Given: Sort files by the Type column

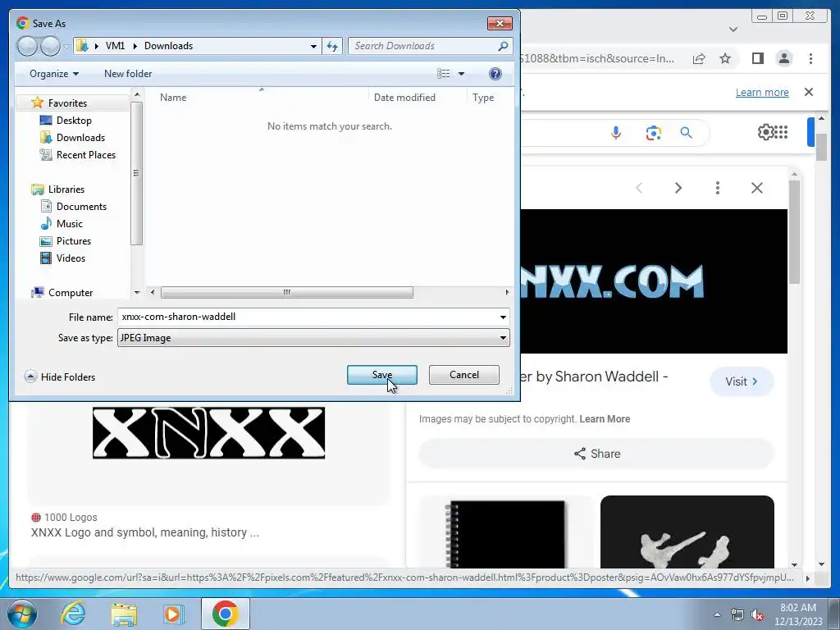Looking at the screenshot, I should 482,98.
